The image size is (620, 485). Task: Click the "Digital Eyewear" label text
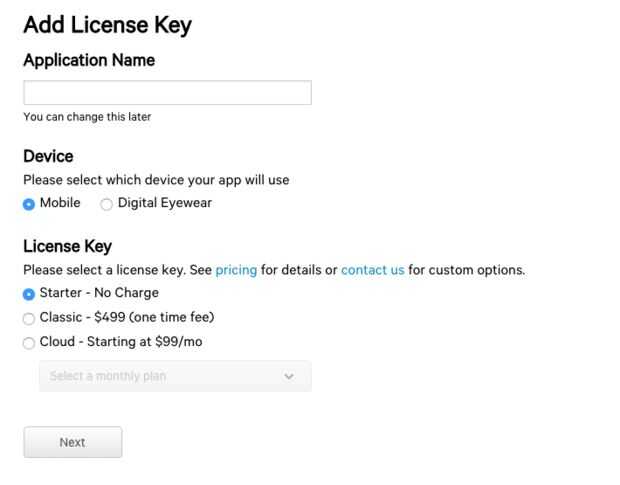pyautogui.click(x=165, y=203)
